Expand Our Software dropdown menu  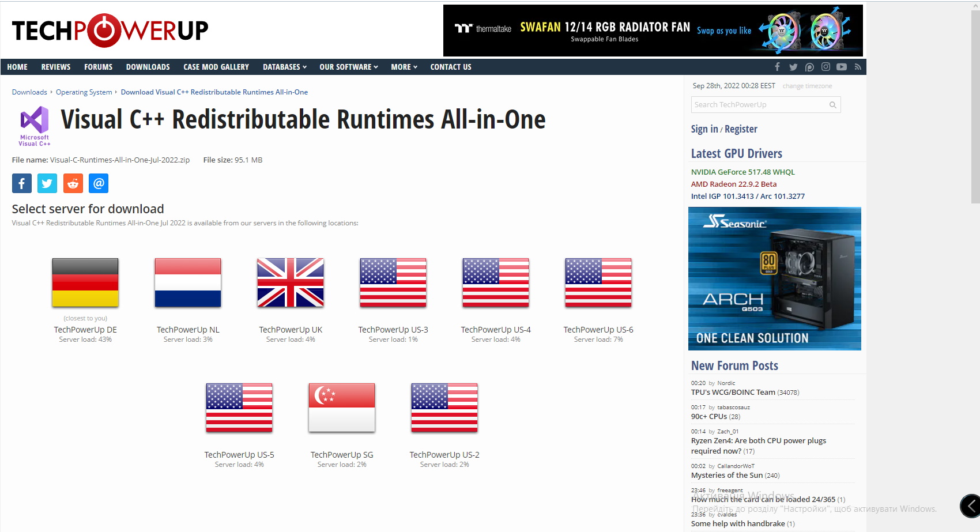point(349,67)
